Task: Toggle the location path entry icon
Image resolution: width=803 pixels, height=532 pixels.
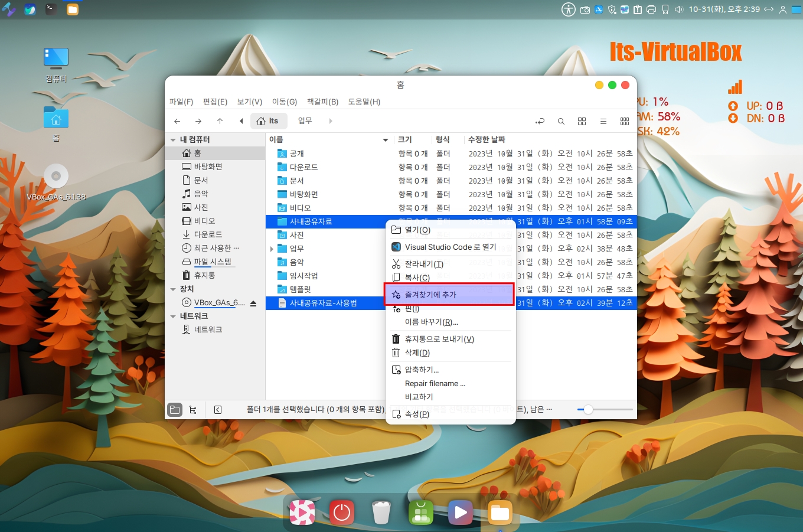Action: point(540,121)
